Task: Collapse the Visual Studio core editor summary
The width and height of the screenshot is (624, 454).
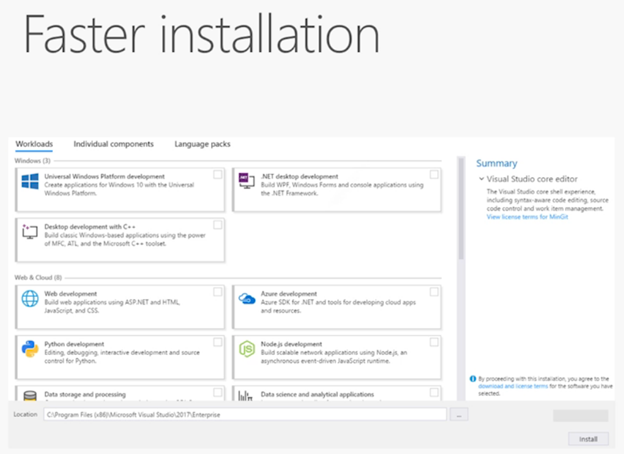Action: [480, 179]
